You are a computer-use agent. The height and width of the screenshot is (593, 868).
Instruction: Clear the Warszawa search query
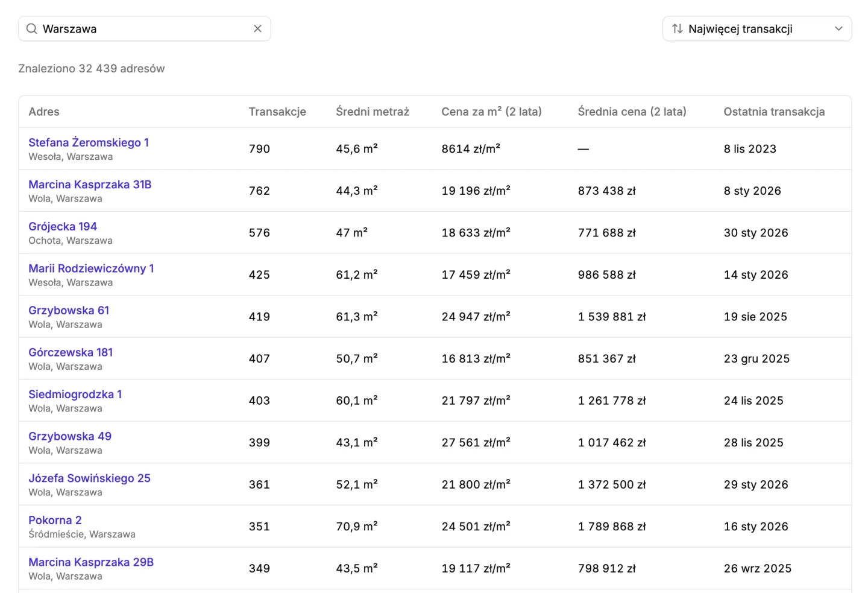coord(257,28)
